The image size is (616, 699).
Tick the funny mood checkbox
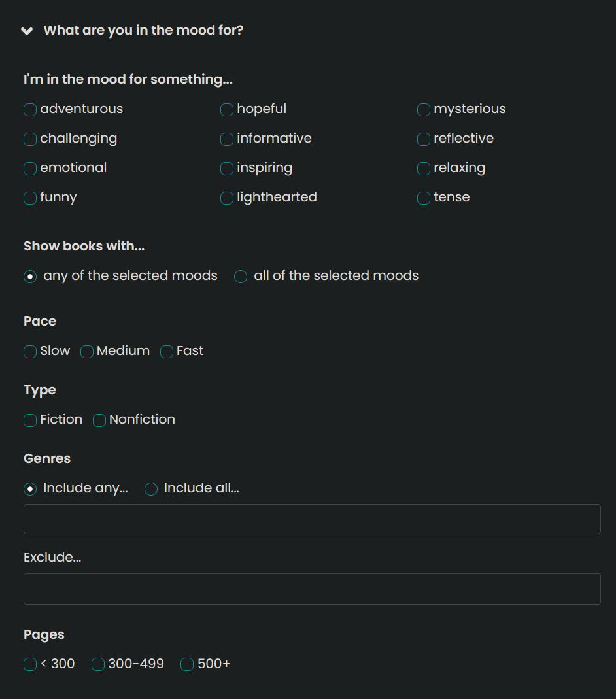[x=30, y=198]
